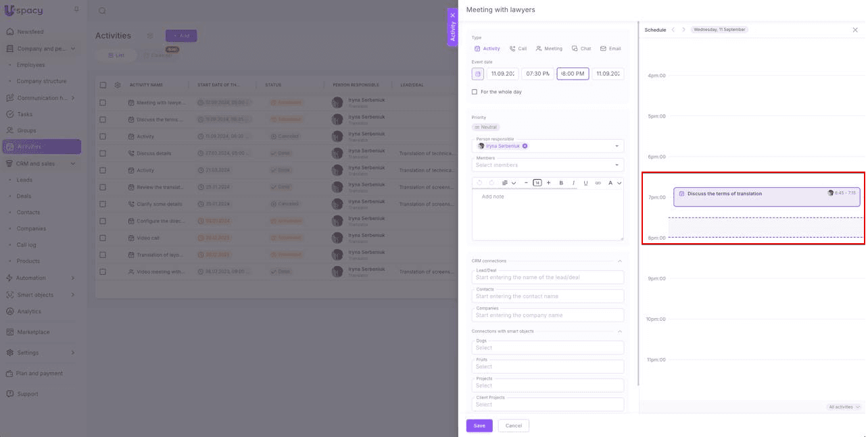Image resolution: width=868 pixels, height=437 pixels.
Task: Toggle bold formatting in note editor
Action: 561,183
